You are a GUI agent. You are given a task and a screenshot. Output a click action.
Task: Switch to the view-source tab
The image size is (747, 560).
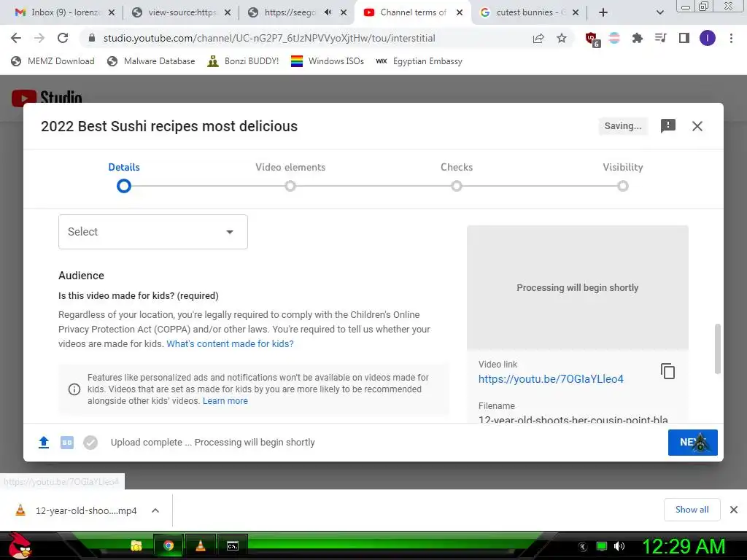point(182,12)
